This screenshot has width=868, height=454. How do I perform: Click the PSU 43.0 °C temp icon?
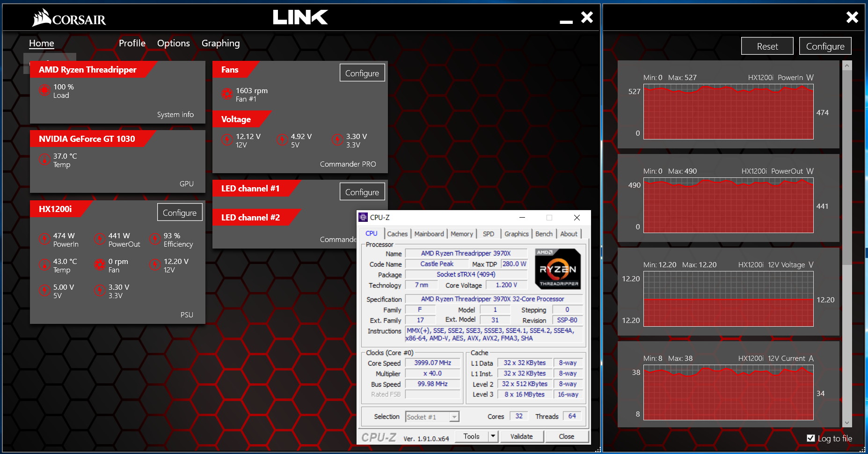pos(44,264)
